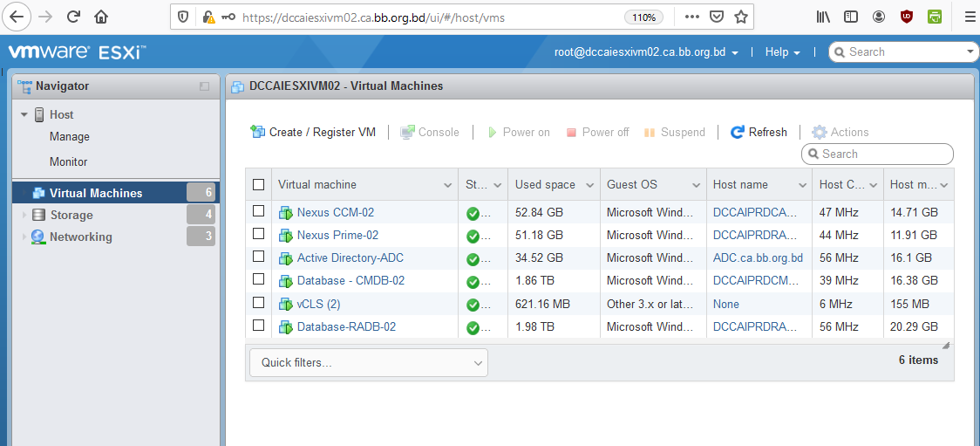Open the page actions three-dot menu
The image size is (980, 446).
[692, 17]
